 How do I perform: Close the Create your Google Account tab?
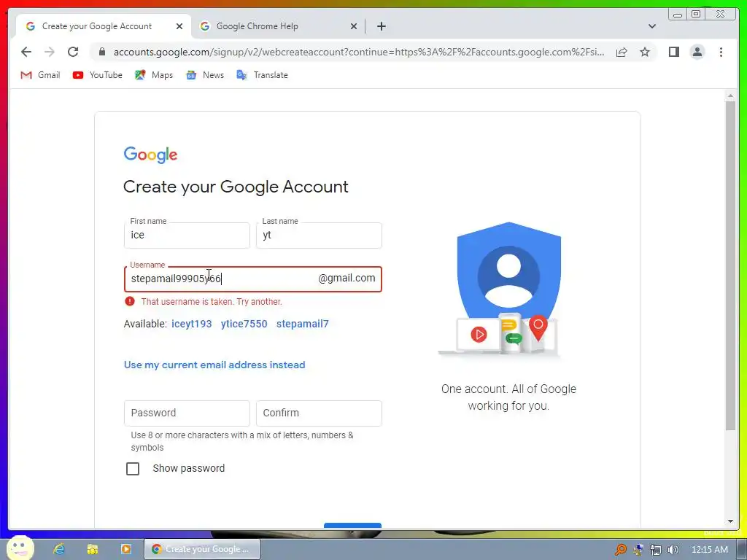click(x=179, y=26)
